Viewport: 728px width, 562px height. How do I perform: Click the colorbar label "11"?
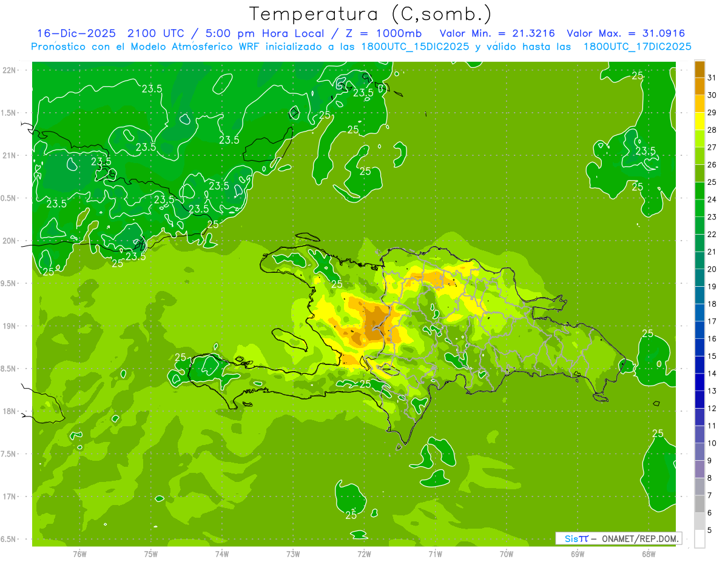[712, 426]
